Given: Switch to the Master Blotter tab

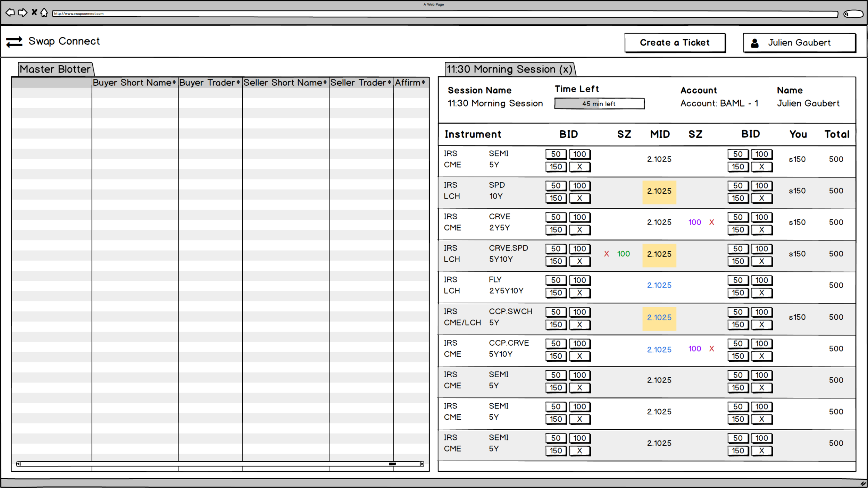Looking at the screenshot, I should click(x=56, y=69).
